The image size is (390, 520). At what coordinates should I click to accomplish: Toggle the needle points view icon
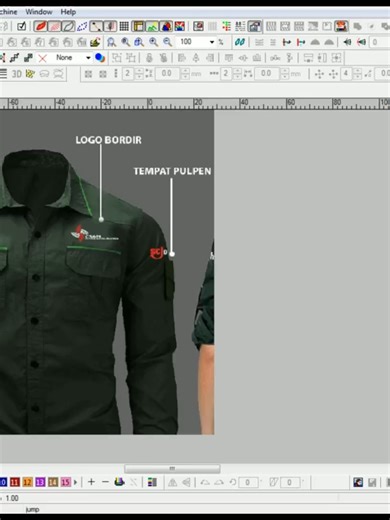(110, 26)
